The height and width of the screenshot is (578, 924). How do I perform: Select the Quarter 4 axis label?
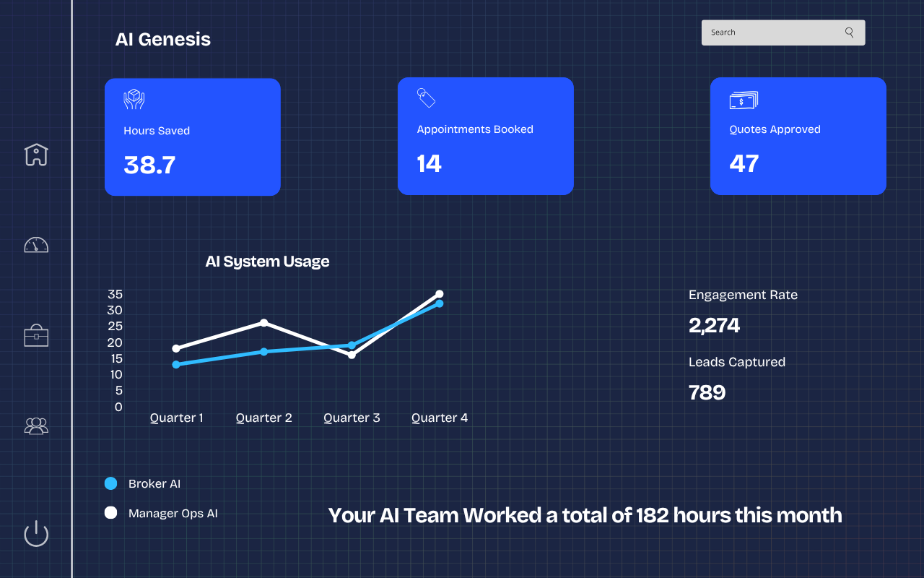tap(440, 418)
